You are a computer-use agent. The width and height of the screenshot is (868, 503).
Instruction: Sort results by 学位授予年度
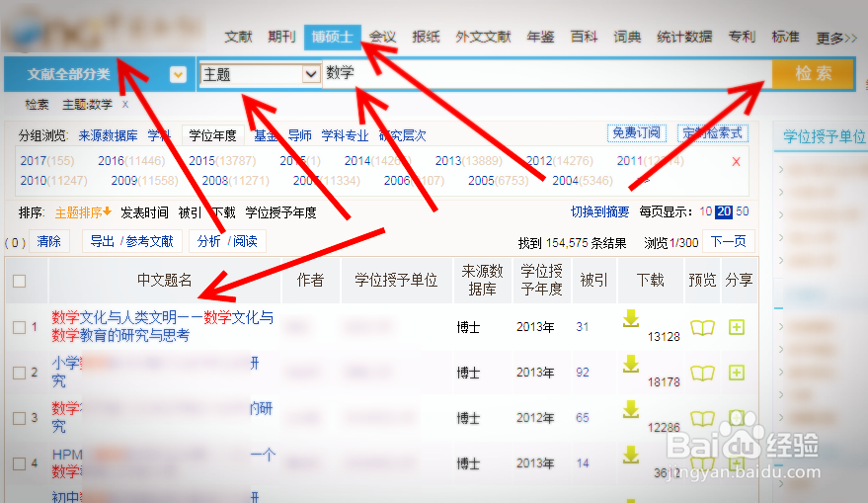[x=280, y=212]
